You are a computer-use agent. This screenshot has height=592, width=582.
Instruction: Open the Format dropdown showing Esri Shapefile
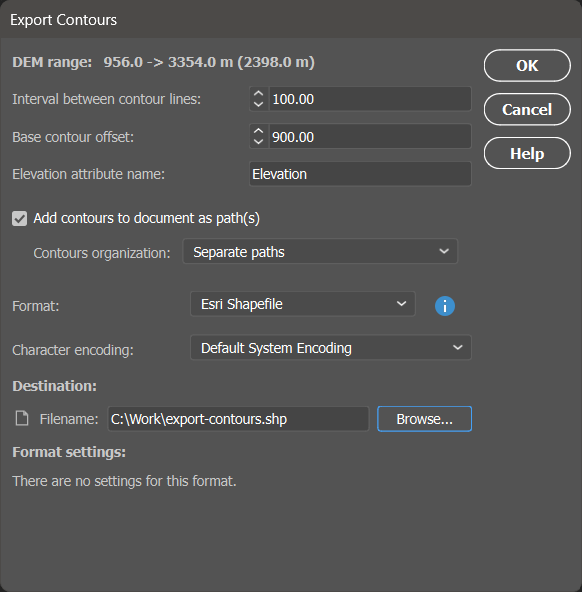[x=303, y=304]
